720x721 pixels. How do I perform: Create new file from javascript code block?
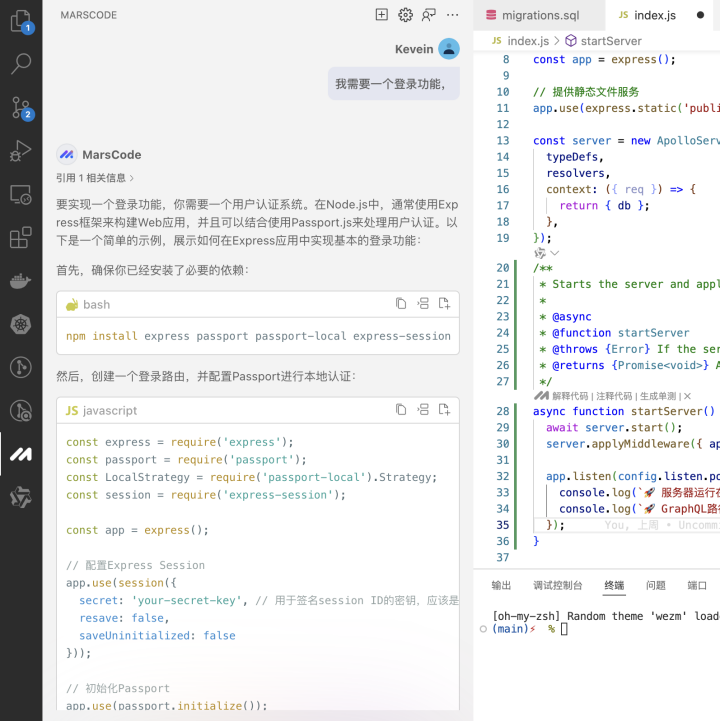[444, 410]
